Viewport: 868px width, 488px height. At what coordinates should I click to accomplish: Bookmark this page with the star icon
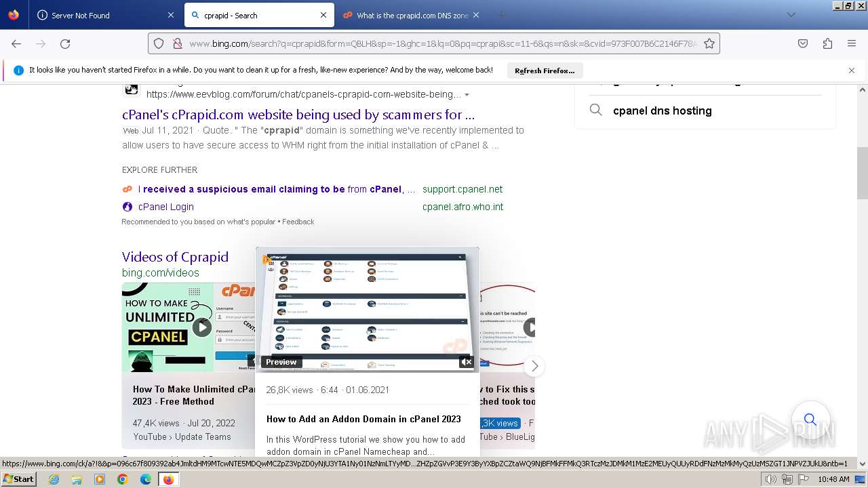[x=709, y=43]
